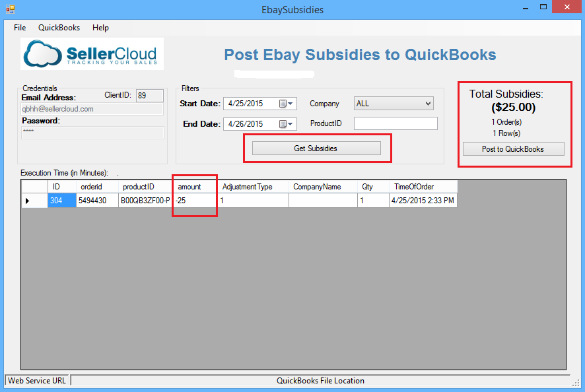585x392 pixels.
Task: Click the Start Date value 4/25/2015
Action: (246, 104)
